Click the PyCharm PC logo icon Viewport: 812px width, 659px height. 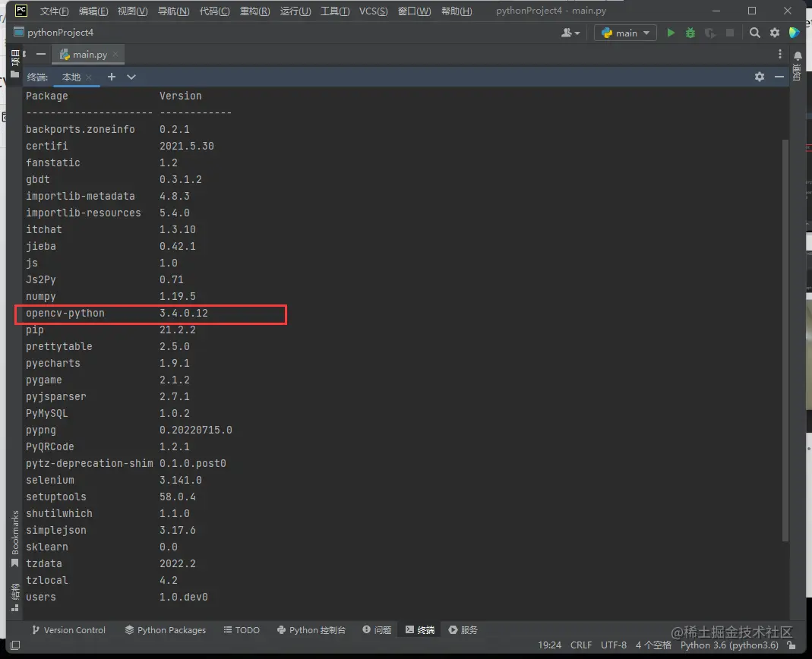pyautogui.click(x=21, y=11)
